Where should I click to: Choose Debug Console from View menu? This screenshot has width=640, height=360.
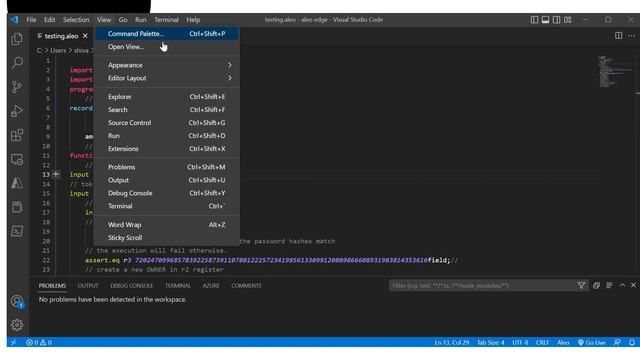pos(167,193)
